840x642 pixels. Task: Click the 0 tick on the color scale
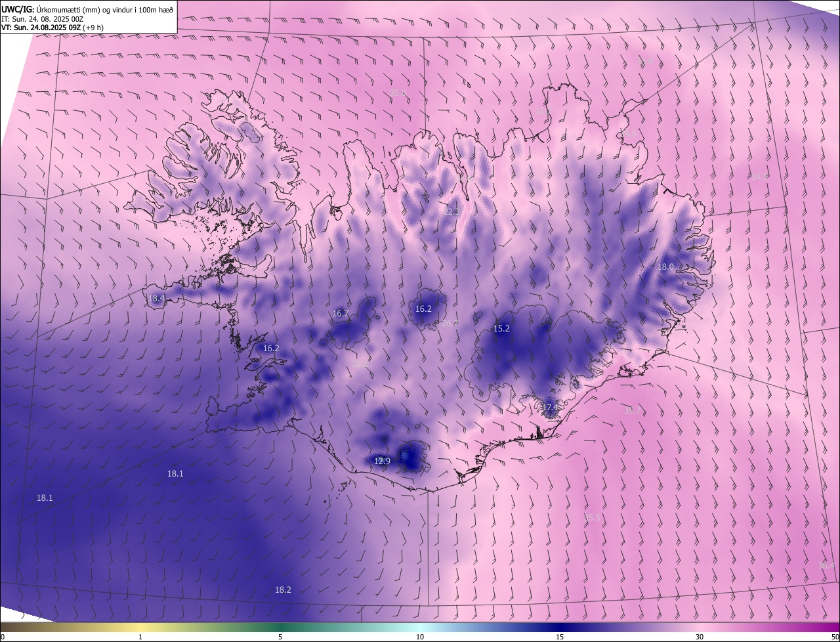click(x=3, y=637)
